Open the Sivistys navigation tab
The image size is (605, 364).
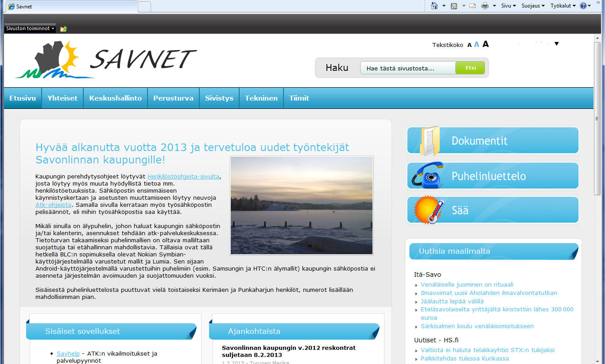pyautogui.click(x=219, y=98)
